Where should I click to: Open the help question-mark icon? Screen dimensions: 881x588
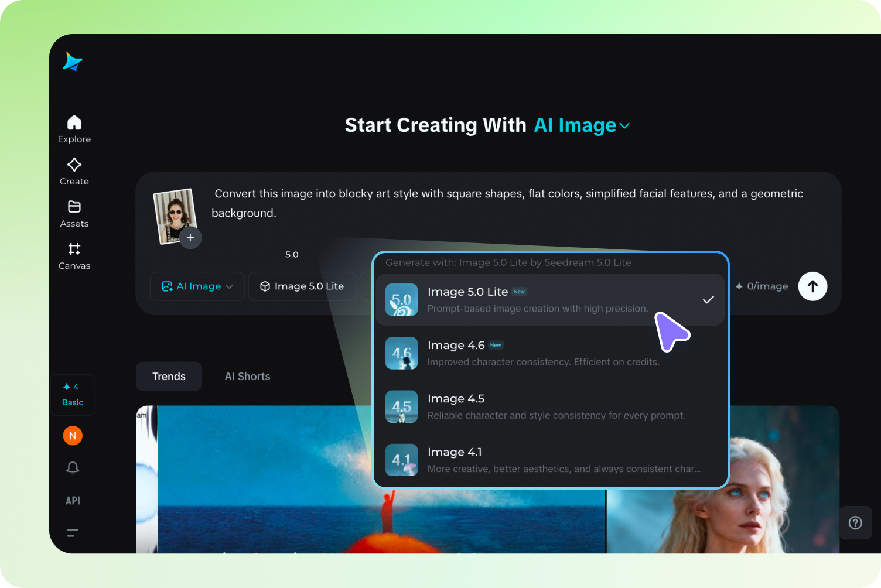point(855,522)
